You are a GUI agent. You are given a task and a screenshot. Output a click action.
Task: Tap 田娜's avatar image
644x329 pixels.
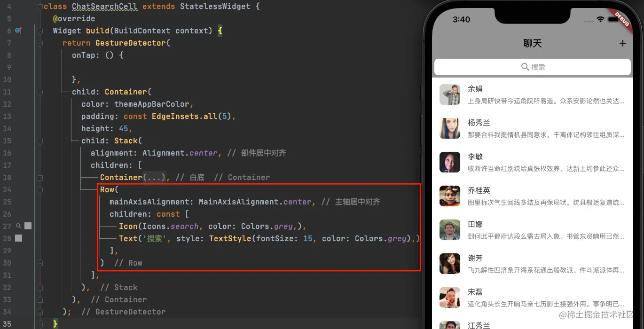coord(450,230)
